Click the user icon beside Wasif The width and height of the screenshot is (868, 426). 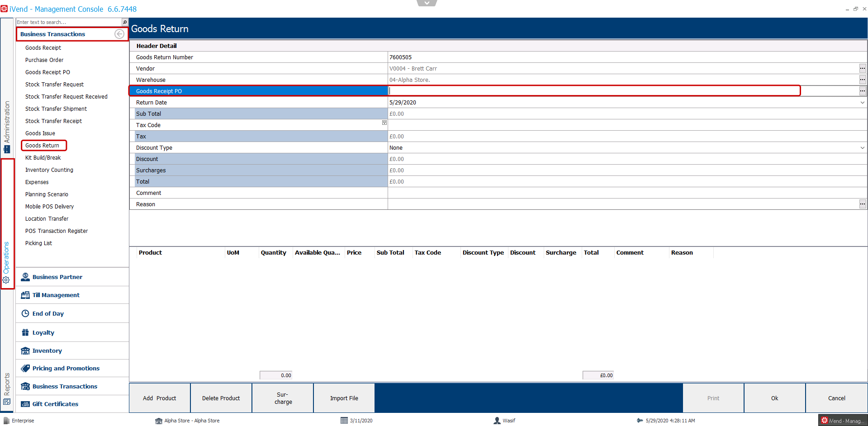tap(497, 421)
